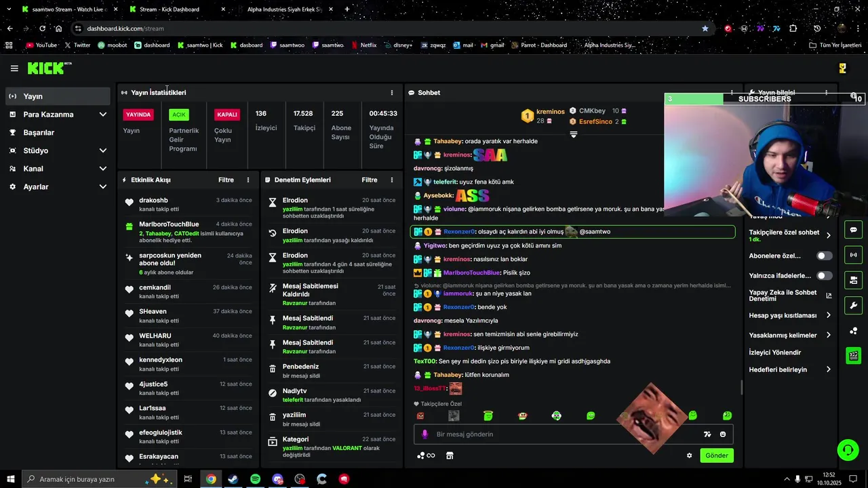Screen dimensions: 868x488
Task: Open Windows Start menu
Action: (x=10, y=479)
